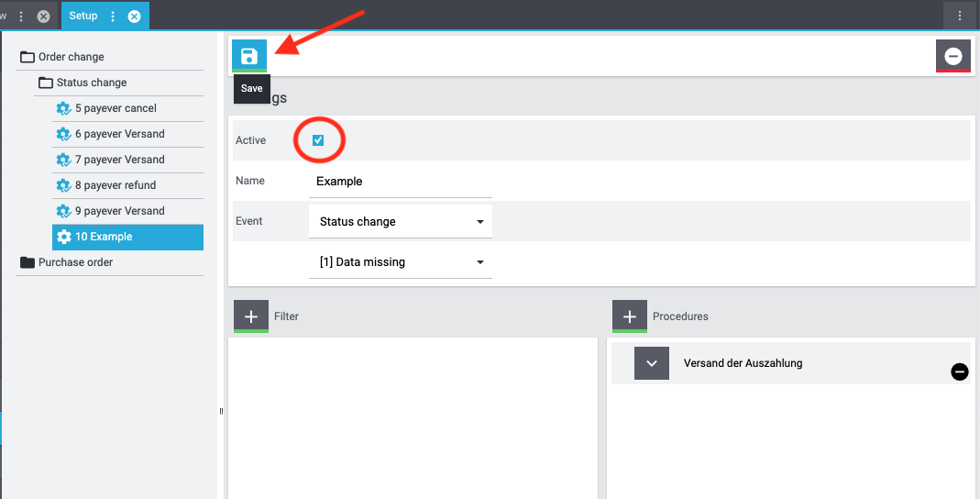Screen dimensions: 980x499
Task: Click the gear icon beside '5 payever cancel'
Action: (x=63, y=108)
